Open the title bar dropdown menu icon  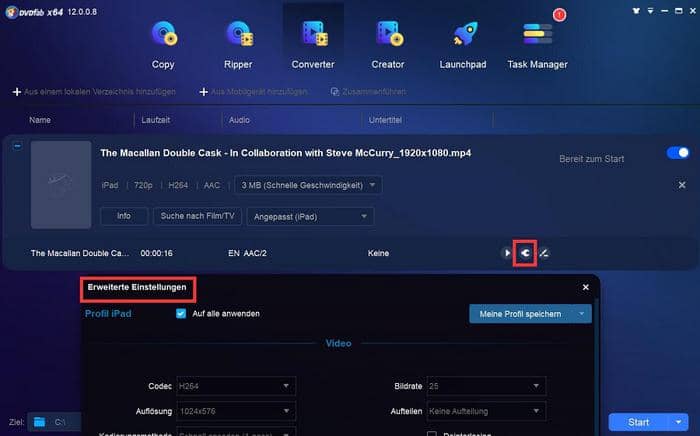coord(650,11)
